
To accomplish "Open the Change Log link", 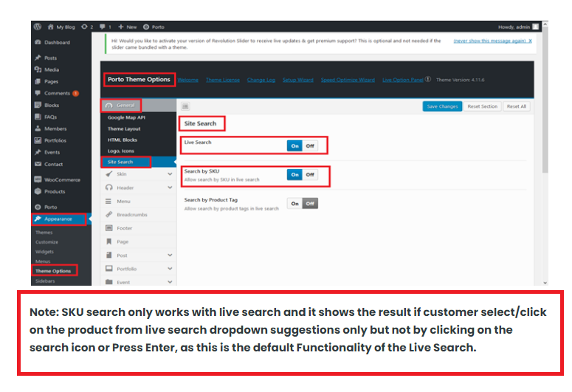I will [x=261, y=80].
